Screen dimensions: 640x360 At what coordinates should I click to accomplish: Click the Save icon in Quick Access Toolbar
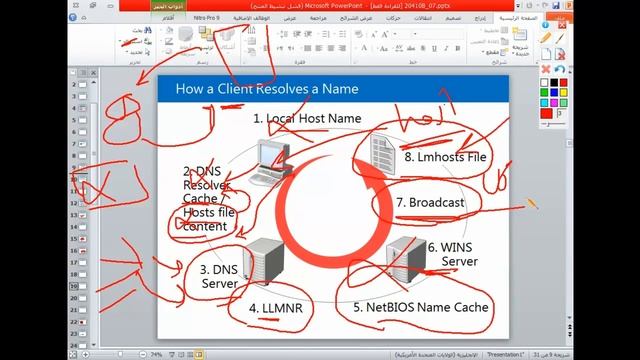click(556, 5)
